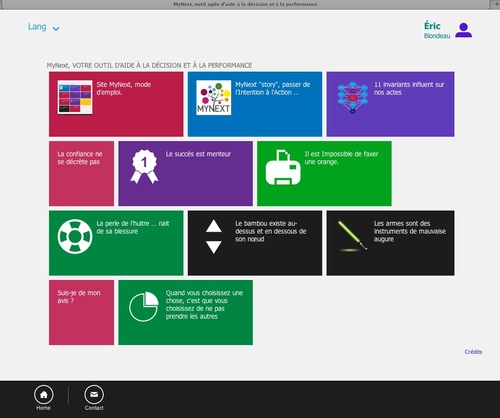The width and height of the screenshot is (500, 418).
Task: Click the Éric Blondeau user name
Action: 437,30
